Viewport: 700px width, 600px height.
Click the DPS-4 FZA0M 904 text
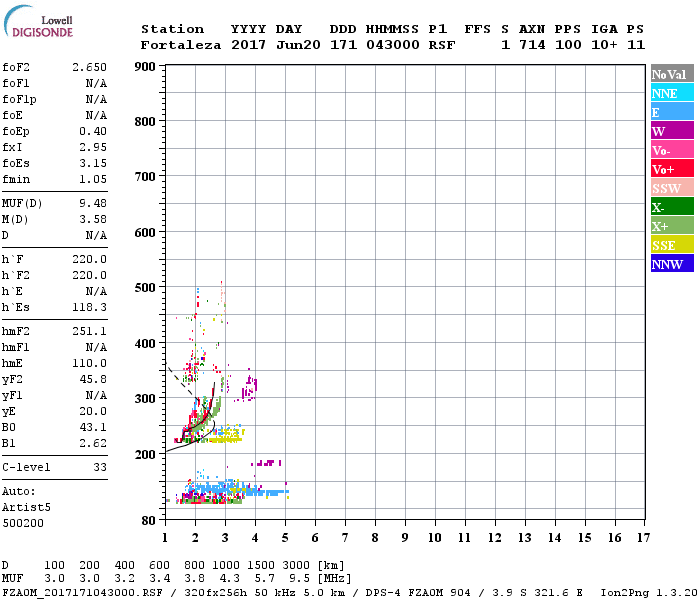418,593
